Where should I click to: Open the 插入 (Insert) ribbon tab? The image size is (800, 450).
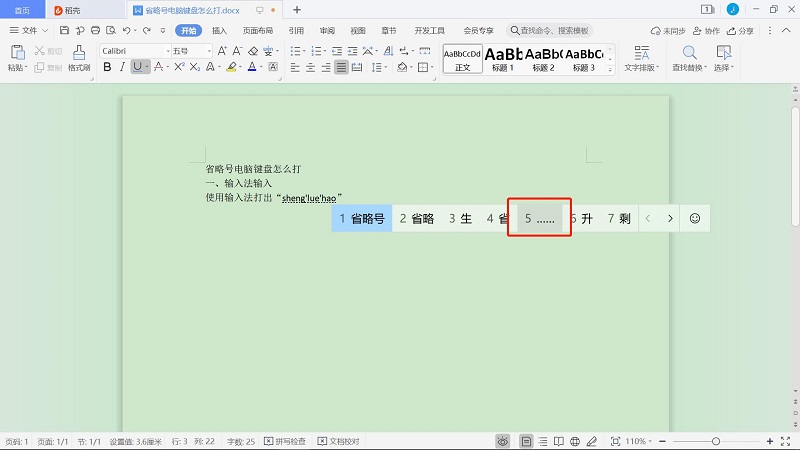pyautogui.click(x=219, y=31)
